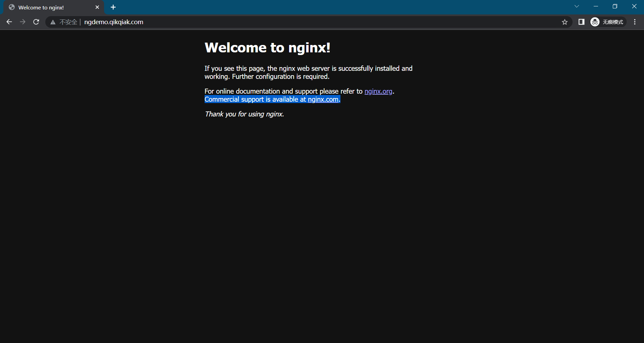644x343 pixels.
Task: Go back to previous page
Action: pyautogui.click(x=9, y=22)
